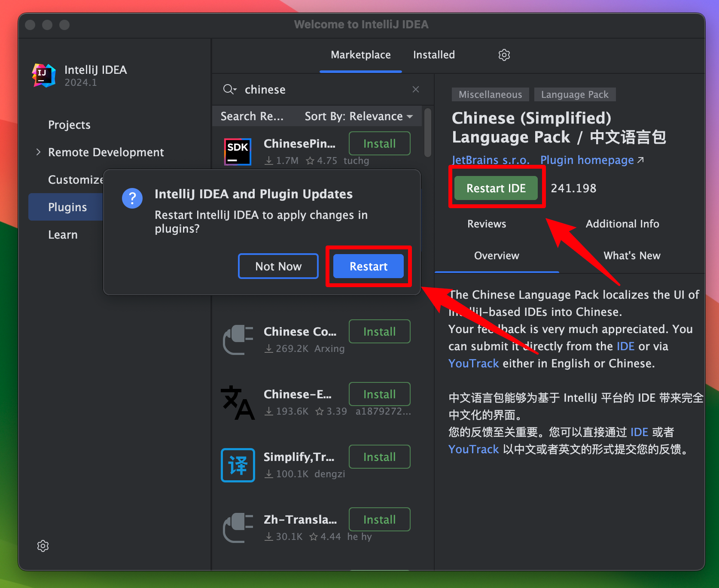Select the ChinesePinyin SDK plugin icon
Image resolution: width=719 pixels, height=588 pixels.
point(238,152)
